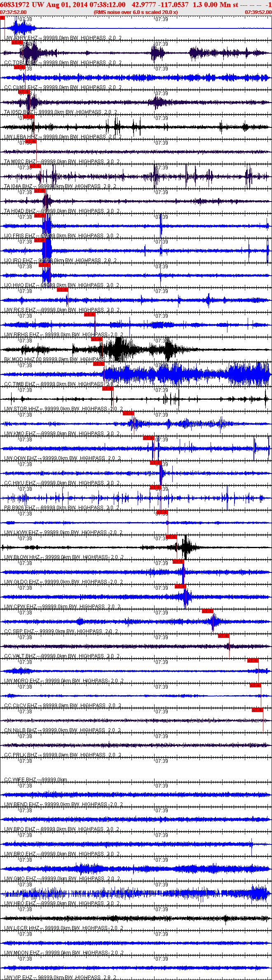Click the 07:38 time label on UW GMO trace
Image resolution: width=272 pixels, height=980 pixels.
[x=26, y=860]
